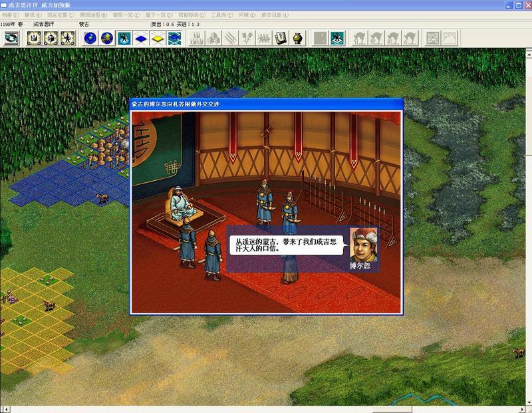Open the 工具列 menu
The width and height of the screenshot is (532, 413).
pos(222,15)
